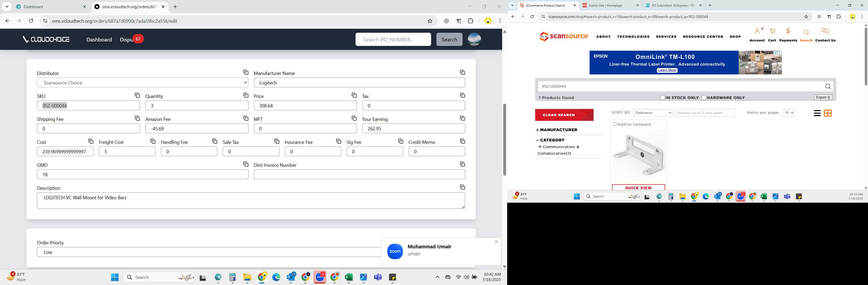Copy the Insurance Fee value
Screen dimensions: 868x285
[338, 141]
